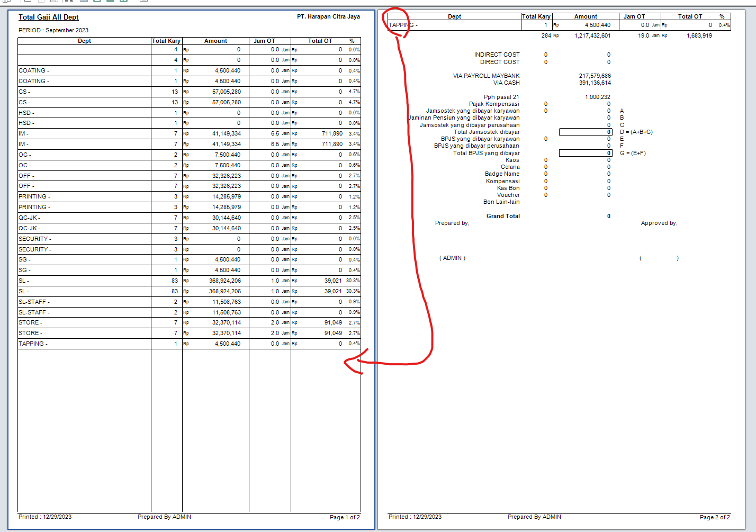Click the 'VIA PAYROLL MAYBANK' label
The height and width of the screenshot is (532, 756).
tap(486, 76)
